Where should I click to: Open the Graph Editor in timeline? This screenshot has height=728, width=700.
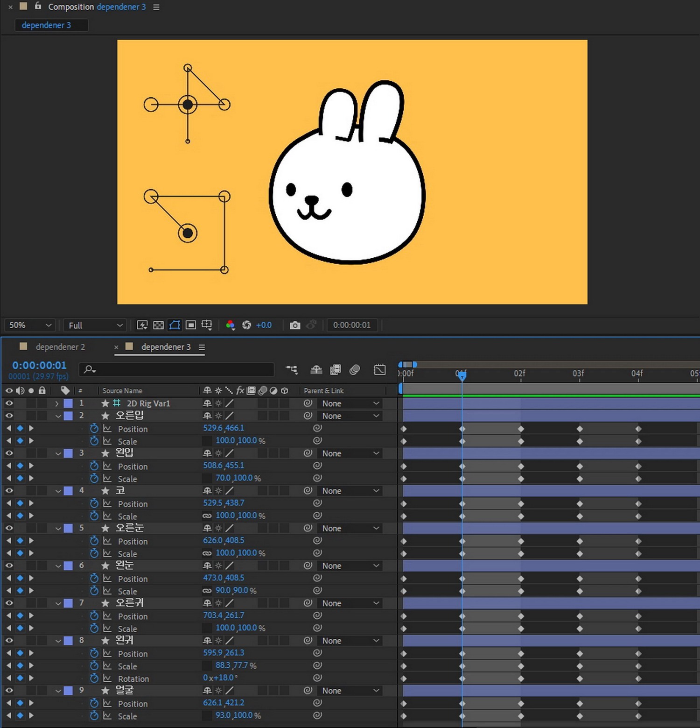379,370
